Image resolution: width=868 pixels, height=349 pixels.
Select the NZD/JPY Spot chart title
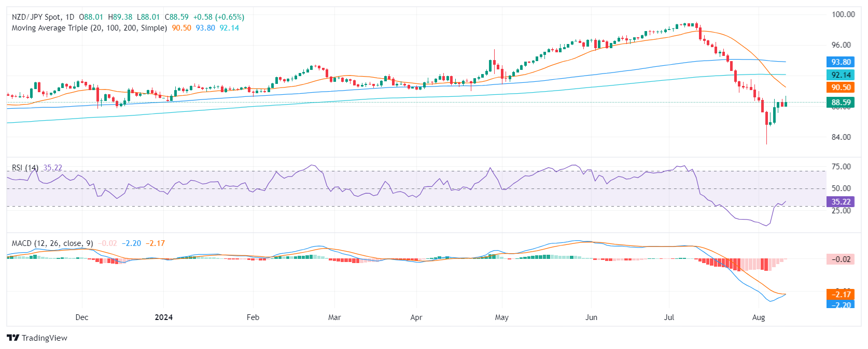click(x=43, y=17)
